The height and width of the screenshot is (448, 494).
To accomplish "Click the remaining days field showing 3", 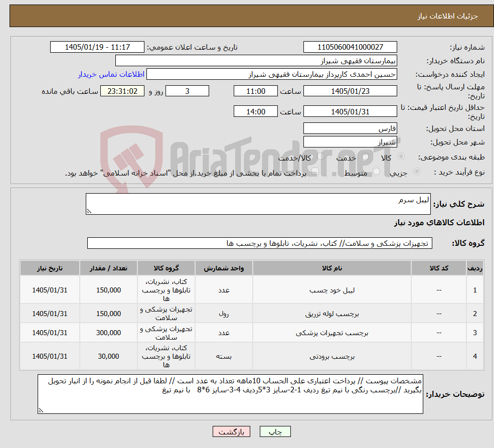I will 187,91.
